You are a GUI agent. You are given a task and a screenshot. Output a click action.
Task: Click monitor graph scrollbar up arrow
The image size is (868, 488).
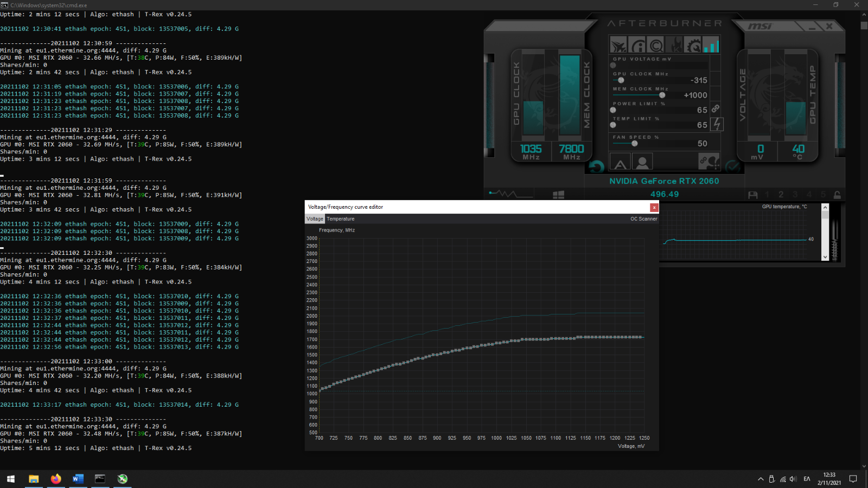[x=825, y=207]
